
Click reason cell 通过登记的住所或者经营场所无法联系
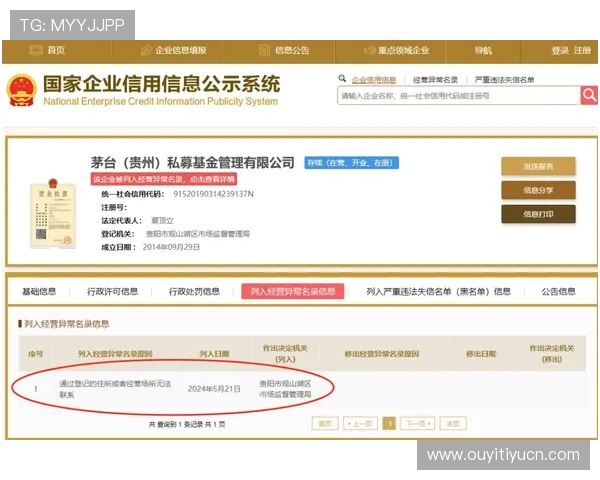pos(115,389)
